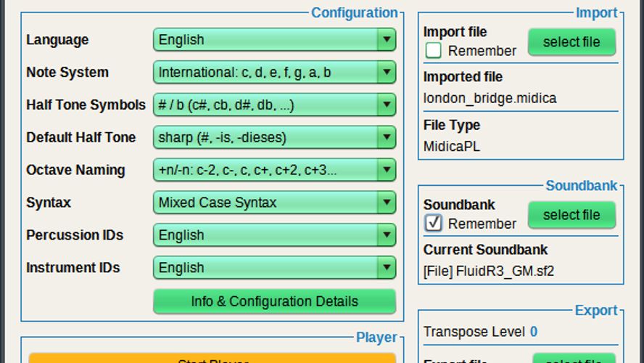Viewport: 644px width, 363px height.
Task: Enable Remember for Import file
Action: click(x=434, y=51)
